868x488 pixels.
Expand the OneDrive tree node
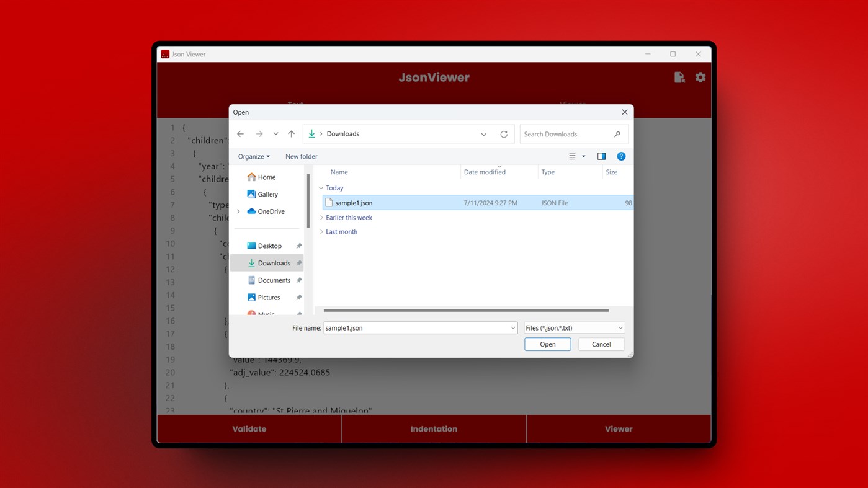coord(238,211)
